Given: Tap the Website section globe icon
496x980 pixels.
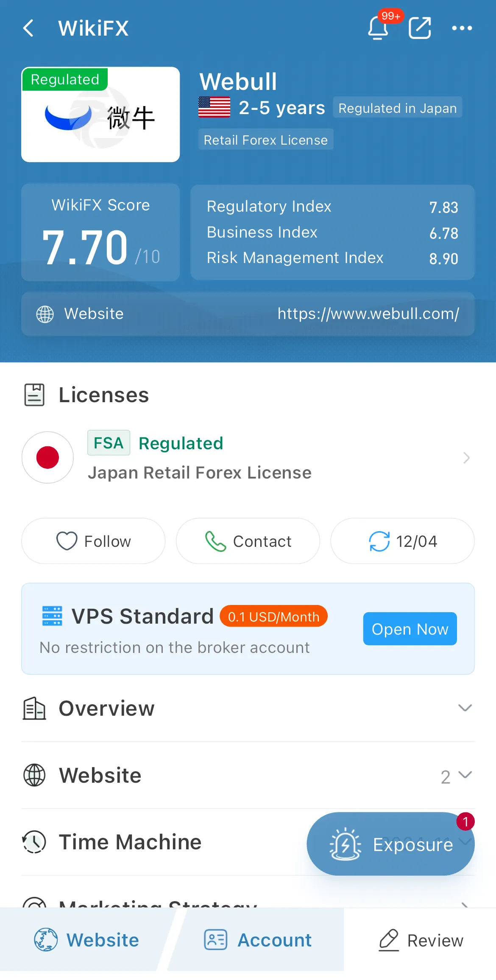Looking at the screenshot, I should tap(34, 776).
